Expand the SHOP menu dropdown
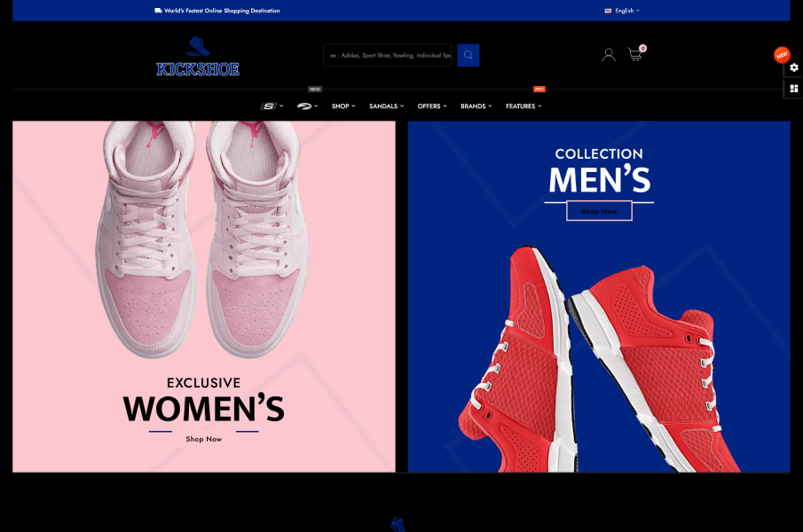The width and height of the screenshot is (803, 532). coord(342,106)
